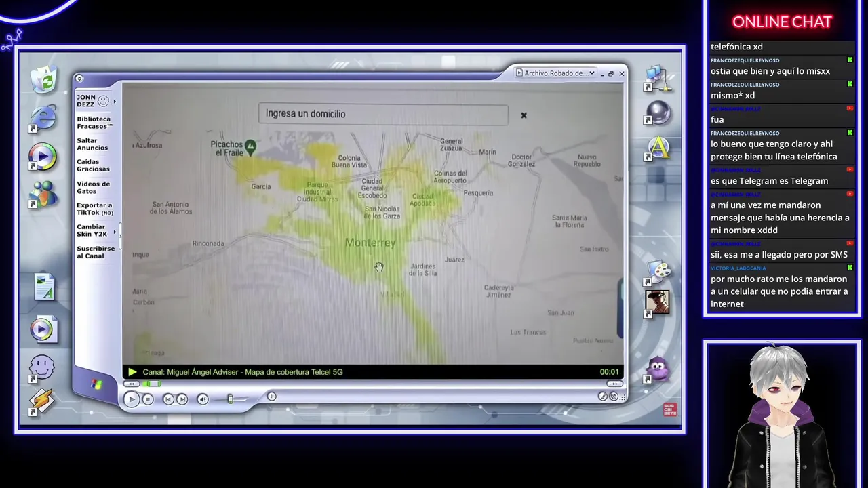Open the smiley face desktop shortcut
868x488 pixels.
41,368
